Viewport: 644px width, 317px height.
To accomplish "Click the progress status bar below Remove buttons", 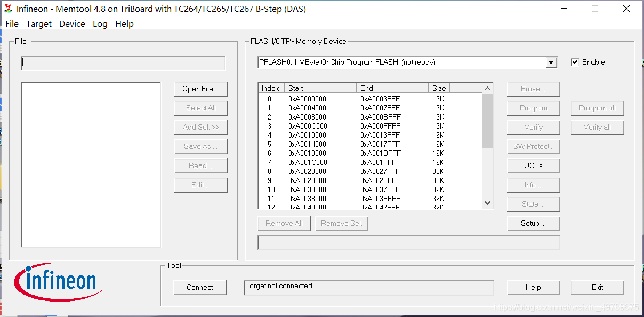I will [409, 243].
